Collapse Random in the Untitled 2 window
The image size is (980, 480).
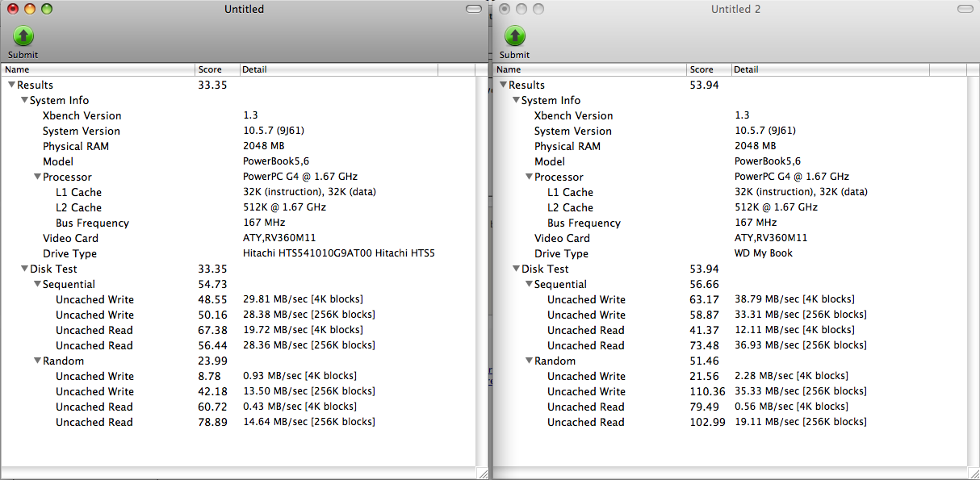point(529,361)
